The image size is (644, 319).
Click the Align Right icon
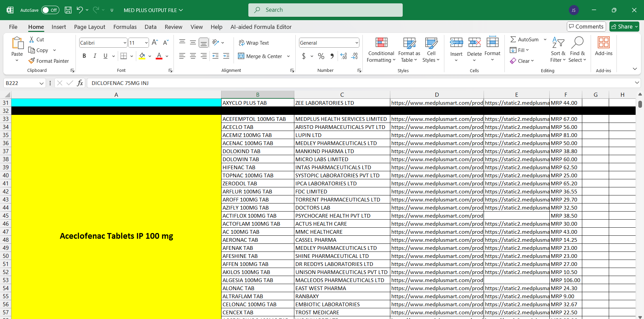204,56
